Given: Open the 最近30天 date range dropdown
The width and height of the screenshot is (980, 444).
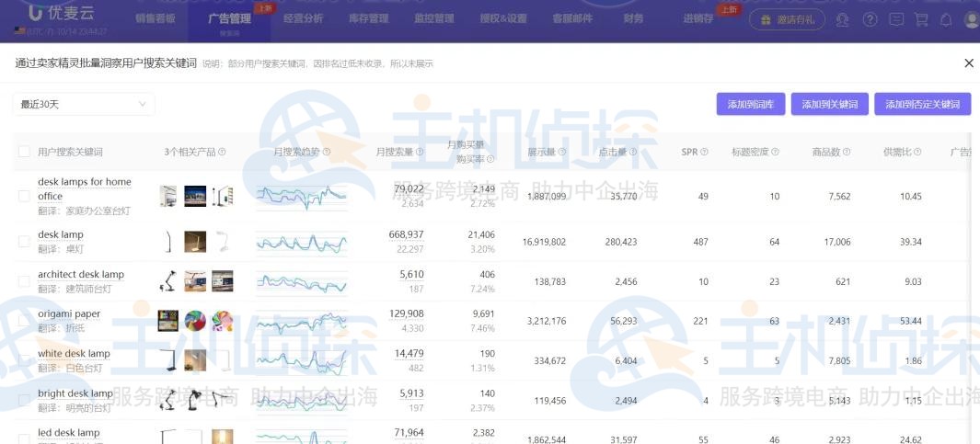Looking at the screenshot, I should [84, 104].
